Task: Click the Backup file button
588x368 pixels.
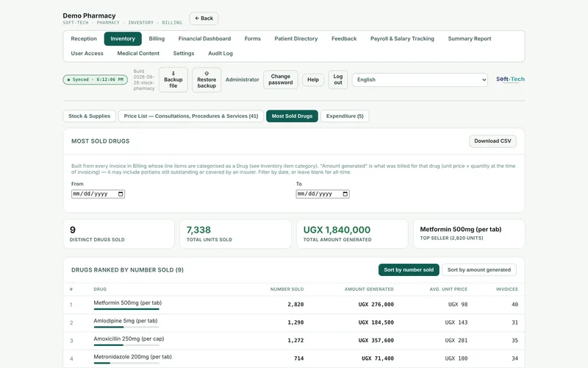Action: (x=173, y=79)
